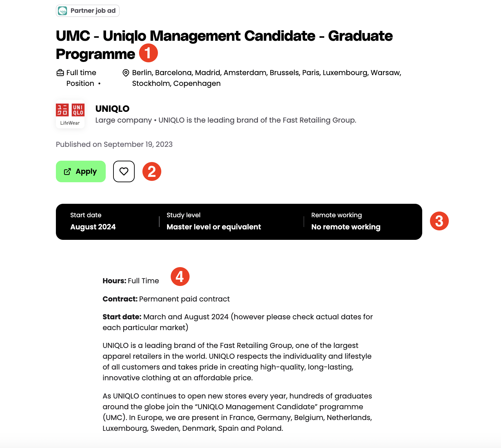Click the Master level or equivalent value
Viewport: 501px width, 448px height.
[214, 227]
